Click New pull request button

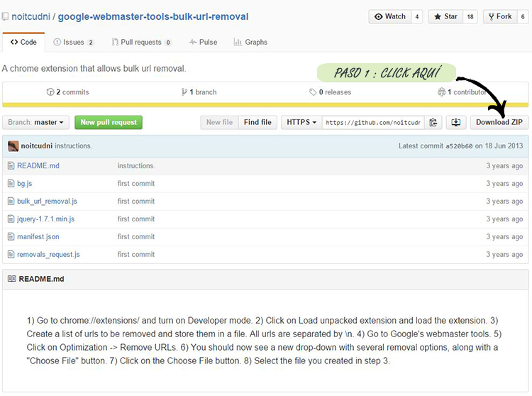(x=109, y=122)
